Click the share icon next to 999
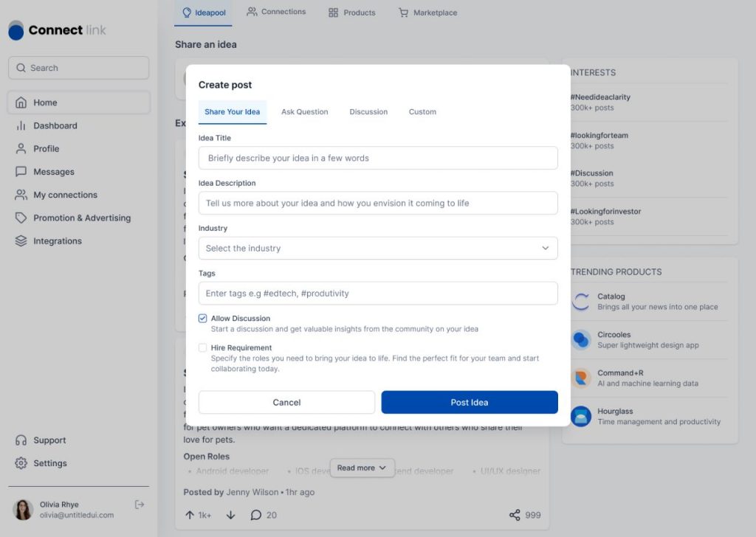 (515, 515)
